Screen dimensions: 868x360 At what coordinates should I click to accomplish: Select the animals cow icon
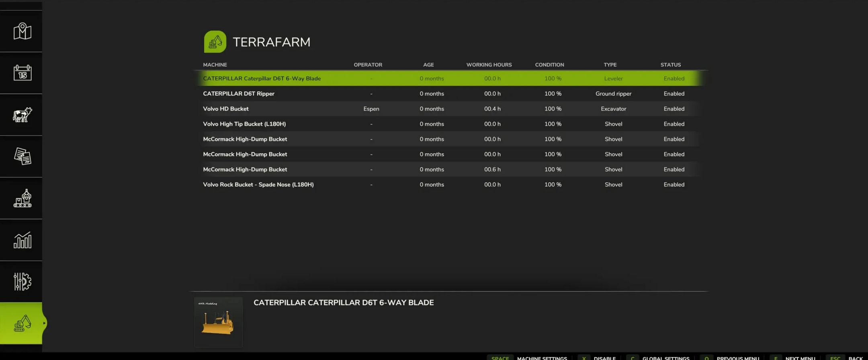pyautogui.click(x=22, y=115)
